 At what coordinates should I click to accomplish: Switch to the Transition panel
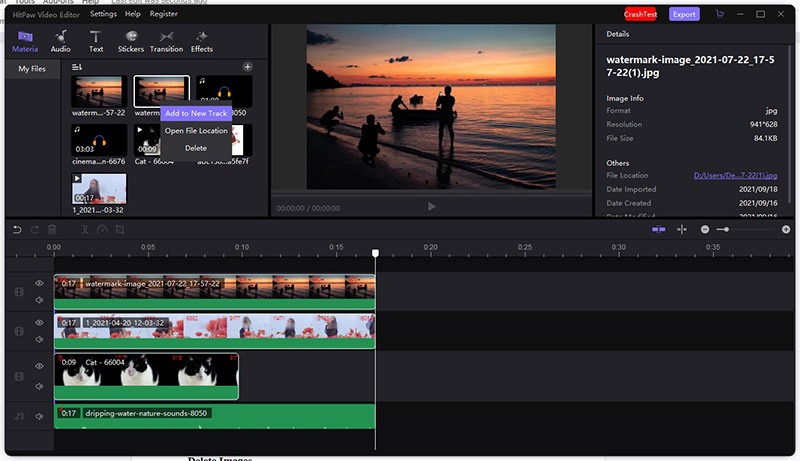[166, 40]
